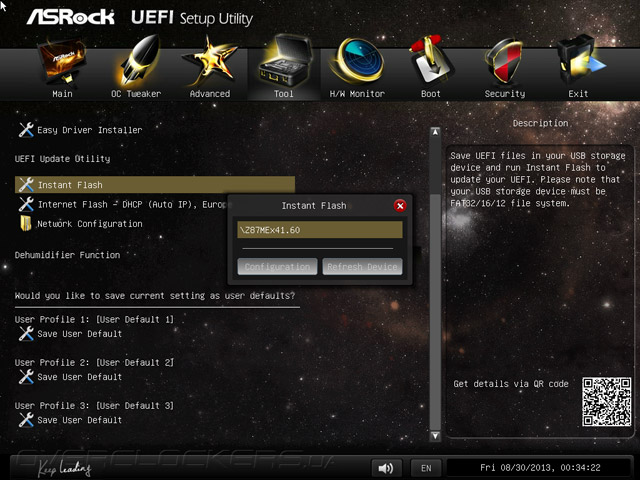Select User Profile 2: [User Default 2]
Image resolution: width=640 pixels, height=480 pixels.
[x=94, y=362]
